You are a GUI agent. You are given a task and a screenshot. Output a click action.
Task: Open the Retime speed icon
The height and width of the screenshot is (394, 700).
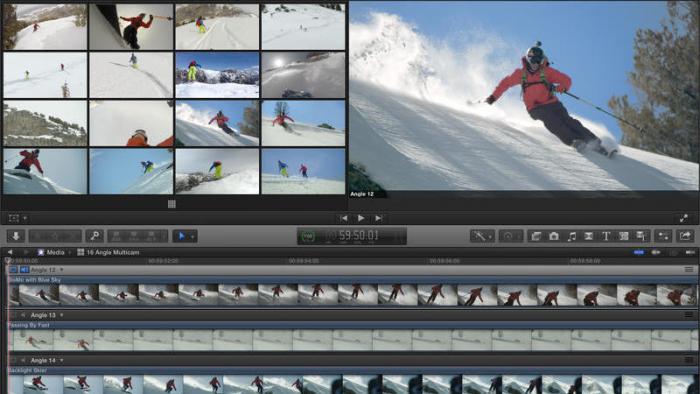(x=508, y=236)
